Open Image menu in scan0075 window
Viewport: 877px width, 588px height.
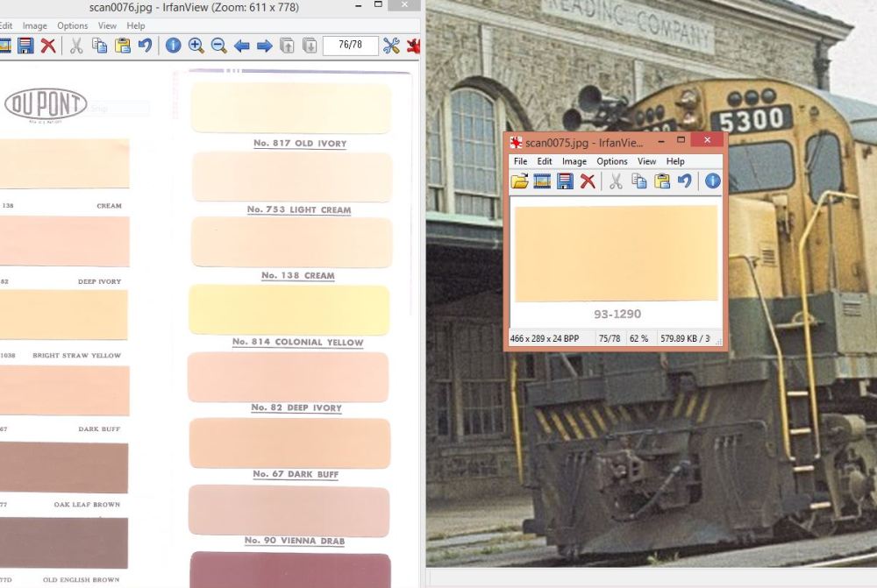coord(574,161)
